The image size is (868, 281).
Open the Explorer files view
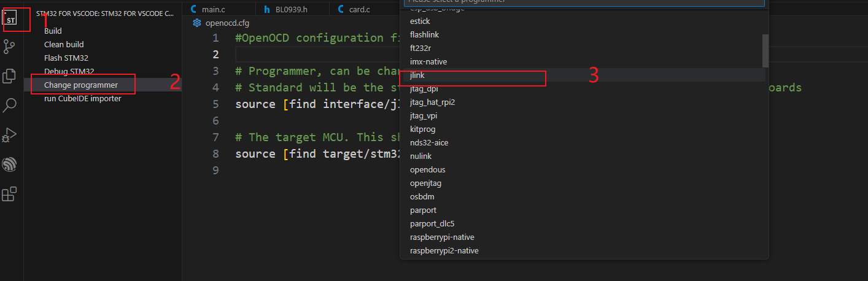point(10,75)
